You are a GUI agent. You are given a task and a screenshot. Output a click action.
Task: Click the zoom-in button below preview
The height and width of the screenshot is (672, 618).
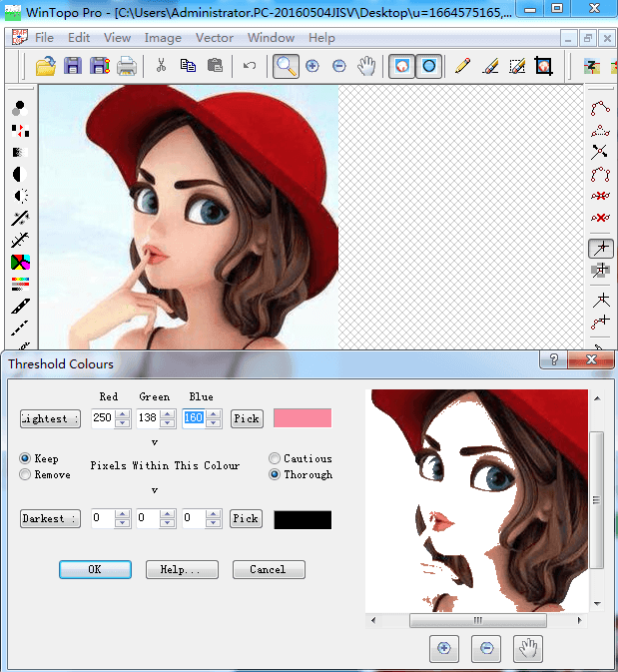(x=443, y=649)
